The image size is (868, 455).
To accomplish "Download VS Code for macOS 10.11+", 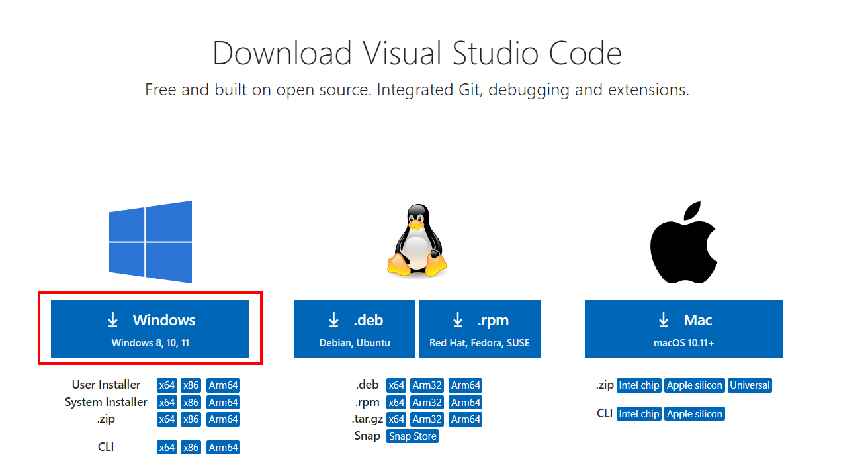I will click(x=683, y=329).
